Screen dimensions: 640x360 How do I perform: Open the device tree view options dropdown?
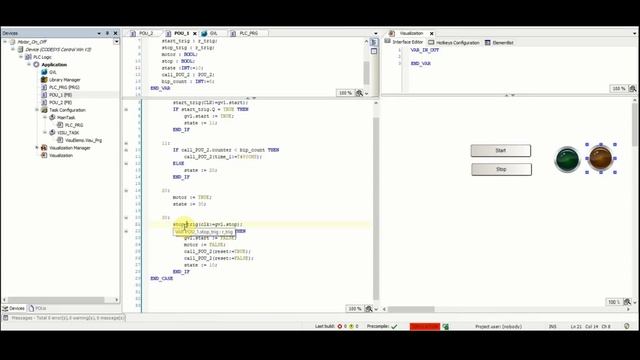click(116, 42)
